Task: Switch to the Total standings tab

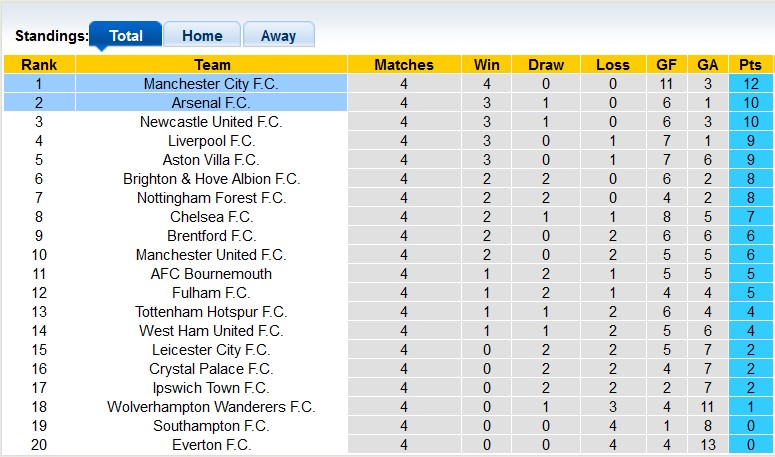Action: (x=126, y=36)
